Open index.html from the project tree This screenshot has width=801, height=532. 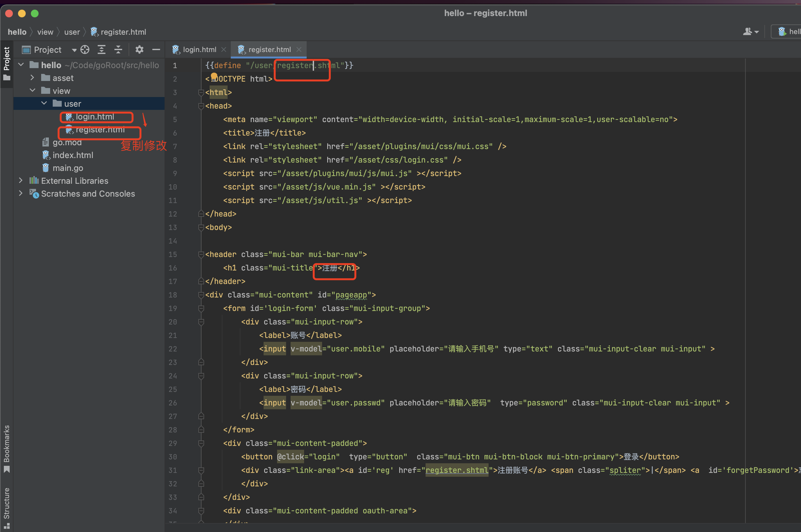(x=73, y=155)
